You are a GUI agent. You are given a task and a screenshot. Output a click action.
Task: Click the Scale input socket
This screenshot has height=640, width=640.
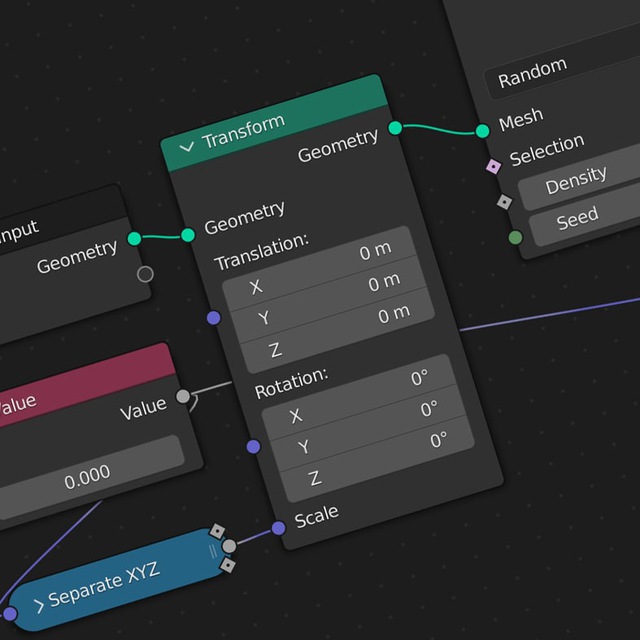point(278,528)
